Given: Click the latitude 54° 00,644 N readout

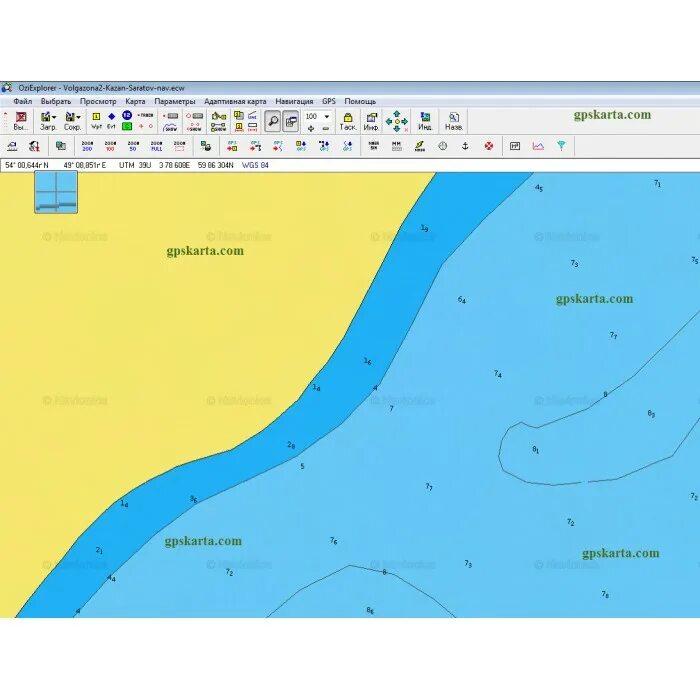Looking at the screenshot, I should tap(27, 165).
